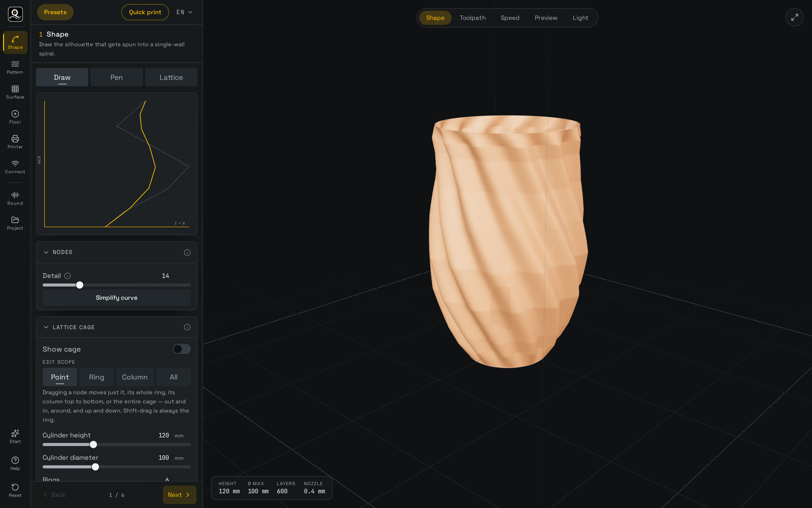Click the Cylinder diameter slider handle

[96, 467]
